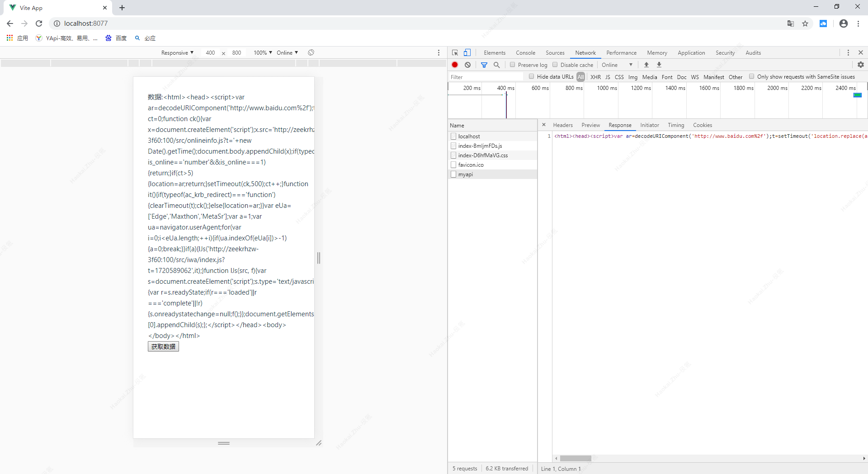
Task: Filter requests by XHR type
Action: 595,77
